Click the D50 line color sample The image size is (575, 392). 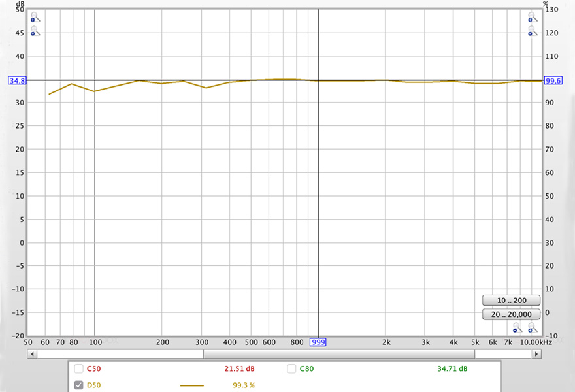[x=191, y=385]
